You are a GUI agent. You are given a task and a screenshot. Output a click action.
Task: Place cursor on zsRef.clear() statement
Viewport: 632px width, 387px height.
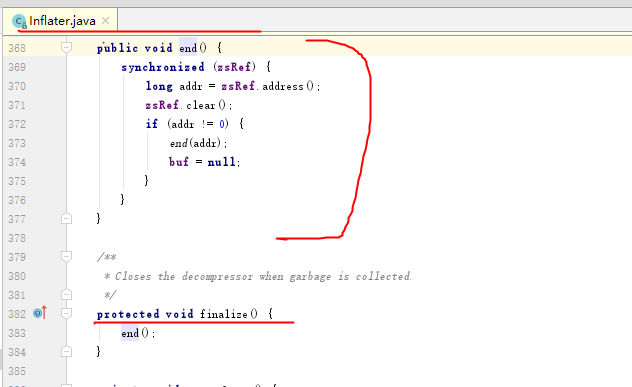point(189,105)
